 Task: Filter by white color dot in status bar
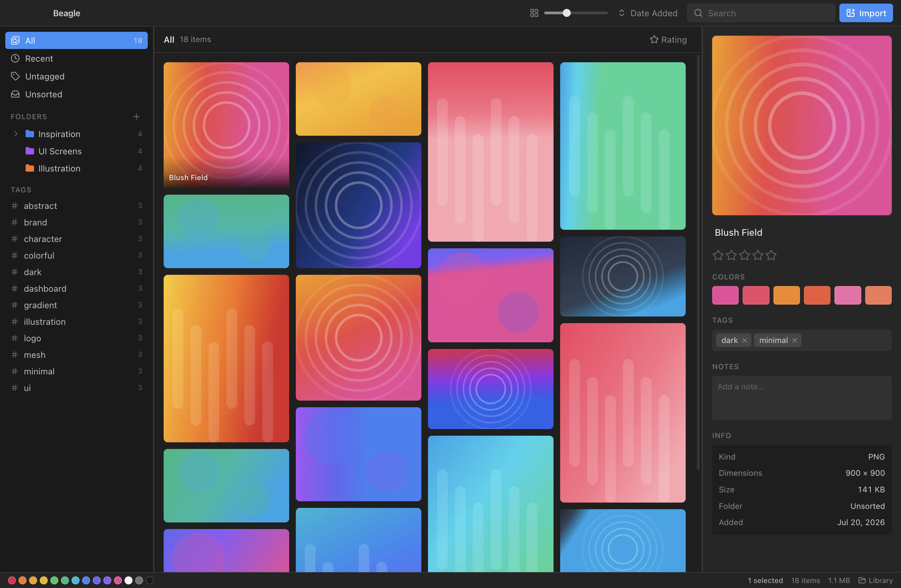point(128,580)
